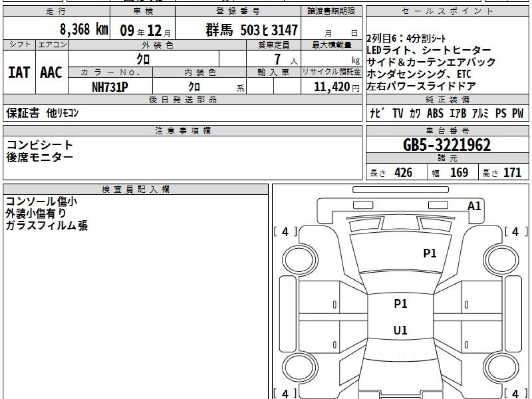Click the registration number 群馬 503ヒ3147
Viewport: 532px width, 399px height.
[251, 30]
